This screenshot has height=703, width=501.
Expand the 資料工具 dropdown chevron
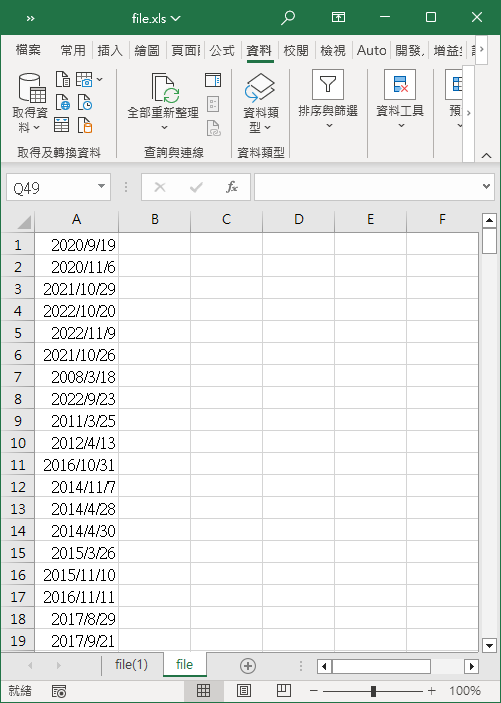[x=401, y=126]
